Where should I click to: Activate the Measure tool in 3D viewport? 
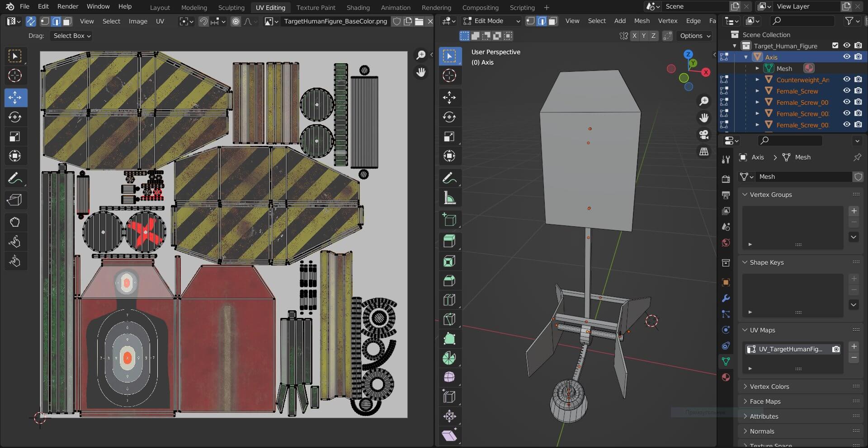pos(449,198)
